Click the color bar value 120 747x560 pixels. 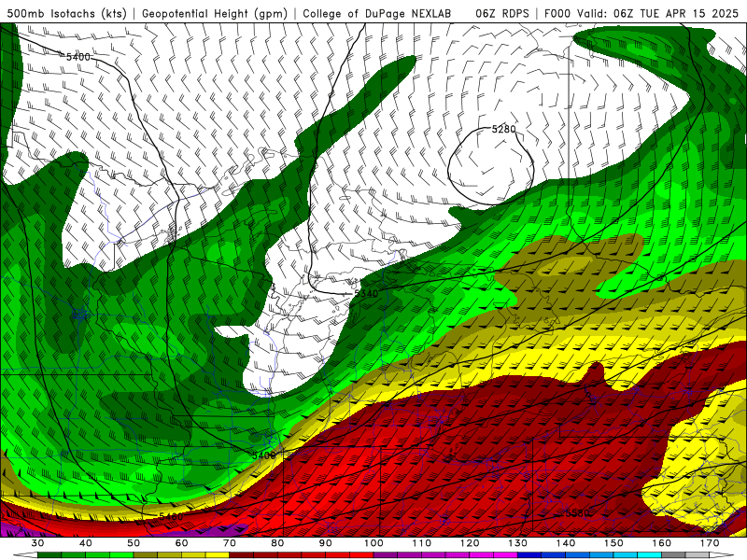pyautogui.click(x=470, y=543)
